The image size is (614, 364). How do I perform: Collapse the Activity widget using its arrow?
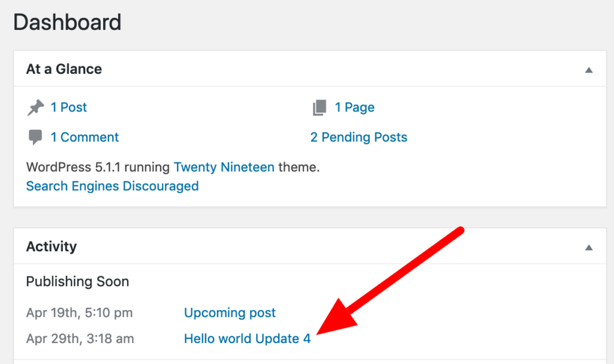tap(589, 247)
